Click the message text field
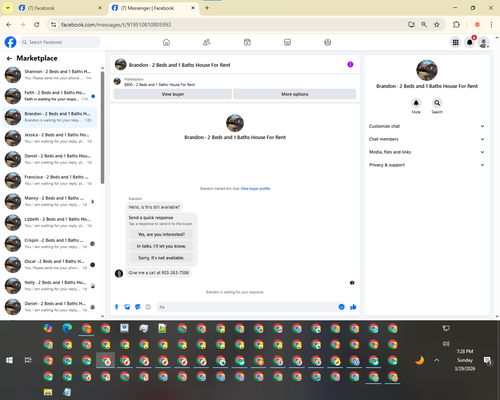Image resolution: width=500 pixels, height=400 pixels. pyautogui.click(x=247, y=307)
